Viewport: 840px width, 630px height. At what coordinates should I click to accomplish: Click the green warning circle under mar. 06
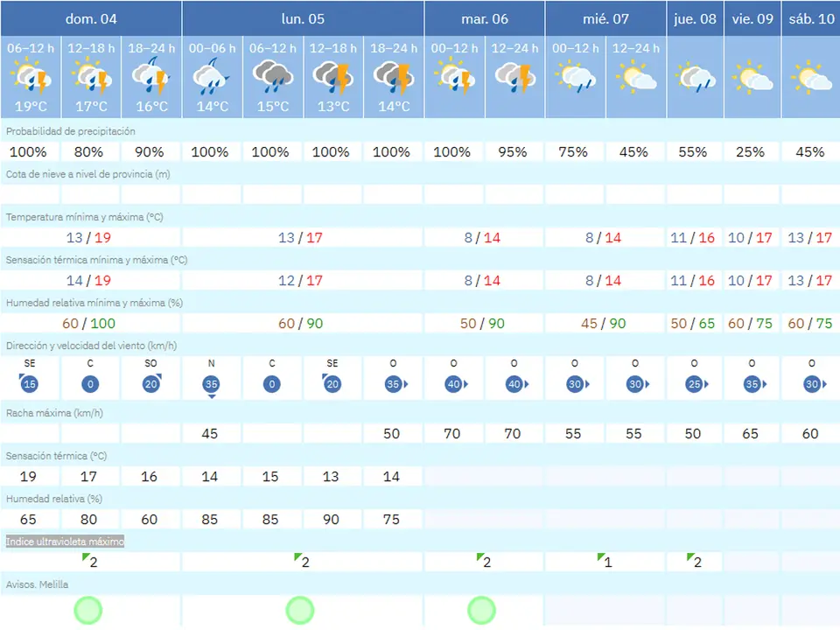(x=481, y=610)
